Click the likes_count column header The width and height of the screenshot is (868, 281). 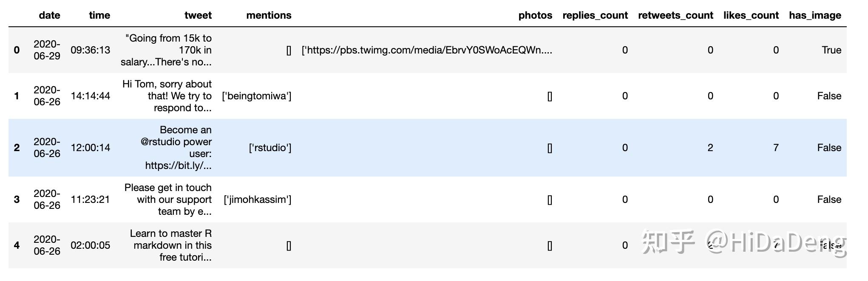(x=751, y=15)
